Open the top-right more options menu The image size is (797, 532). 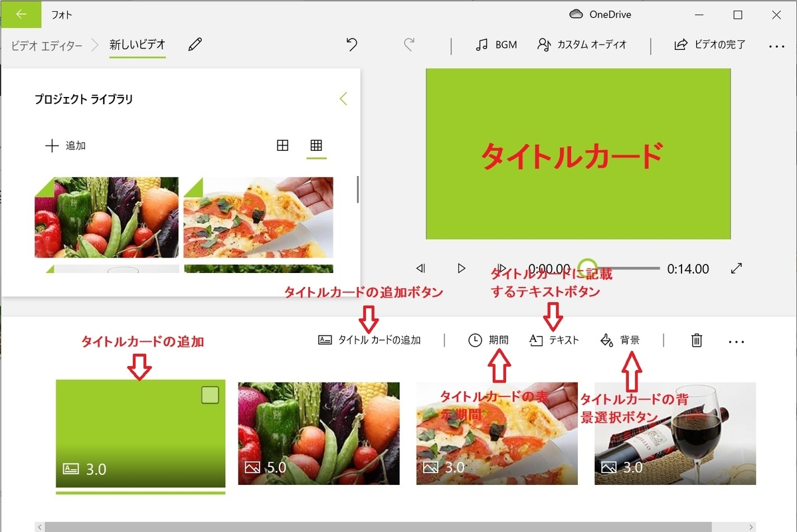[776, 45]
